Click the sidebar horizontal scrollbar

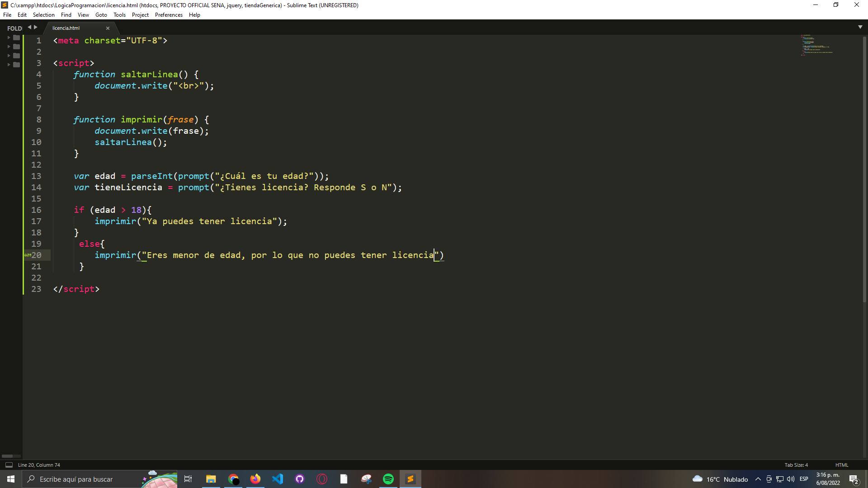point(8,456)
